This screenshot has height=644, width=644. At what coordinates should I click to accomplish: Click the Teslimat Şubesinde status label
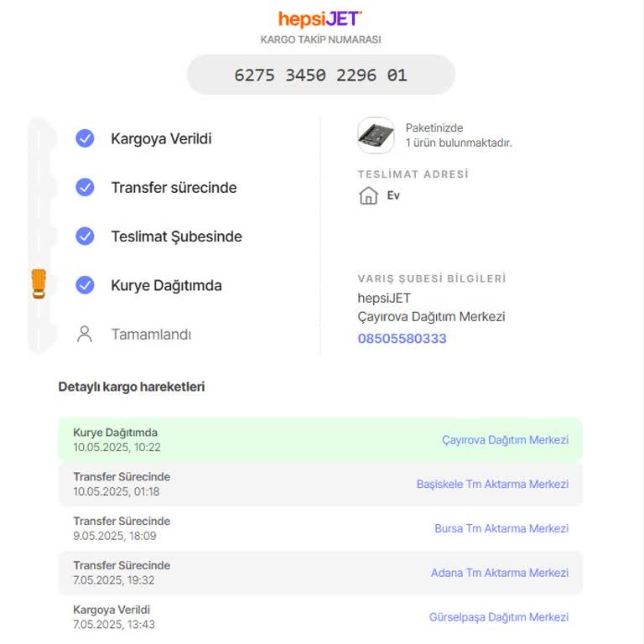tap(177, 236)
